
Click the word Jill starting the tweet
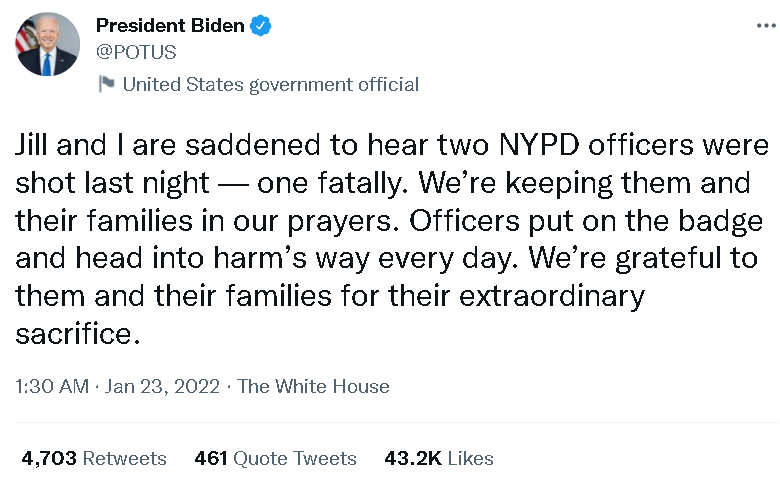coord(33,146)
